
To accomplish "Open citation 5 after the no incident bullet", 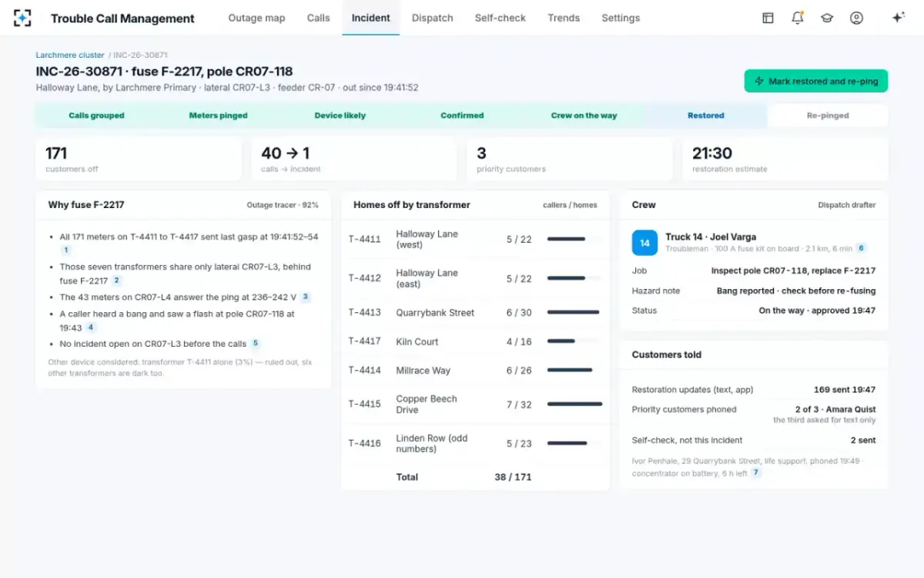I will point(256,344).
